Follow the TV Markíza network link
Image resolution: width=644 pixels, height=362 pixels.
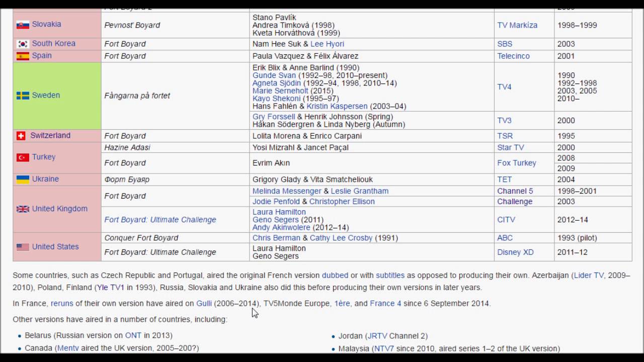point(517,25)
